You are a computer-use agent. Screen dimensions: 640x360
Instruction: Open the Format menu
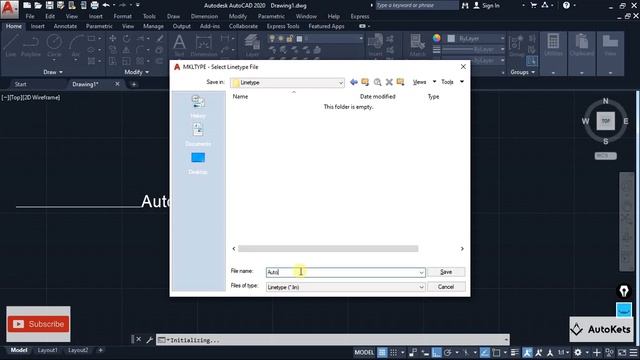[122, 16]
